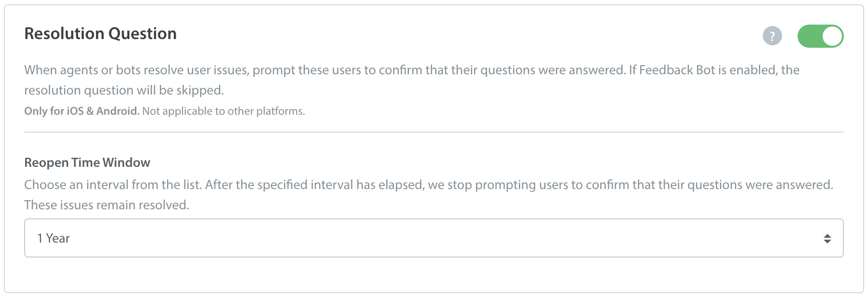
Task: Click the "Reopen Time Window" label
Action: (x=87, y=163)
